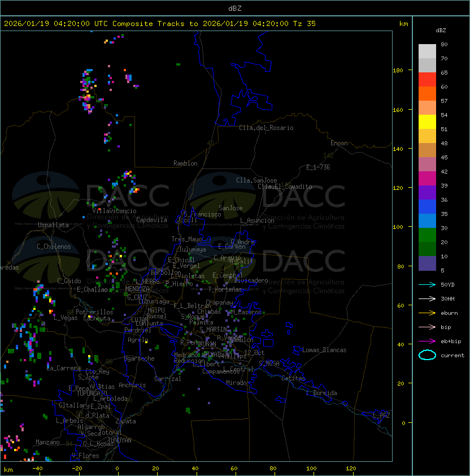Click the cyan ellipse for current
Viewport: 470px width, 476px height.
click(427, 355)
